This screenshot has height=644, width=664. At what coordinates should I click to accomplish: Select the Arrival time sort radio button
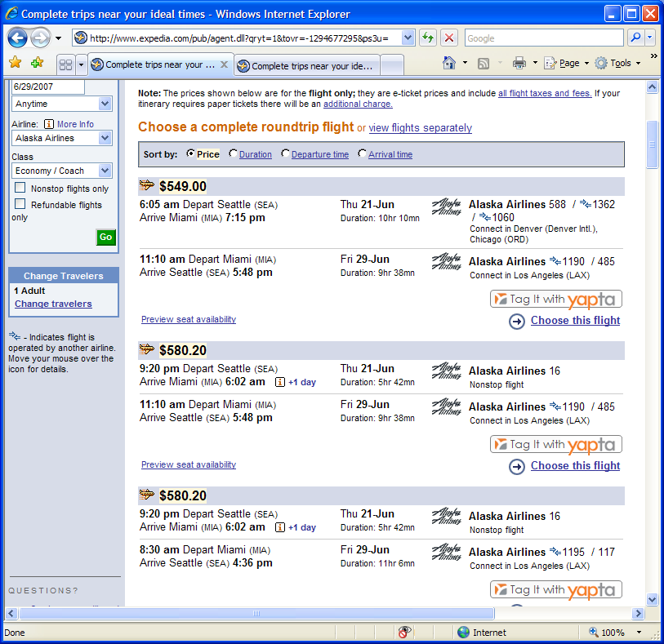pyautogui.click(x=362, y=153)
